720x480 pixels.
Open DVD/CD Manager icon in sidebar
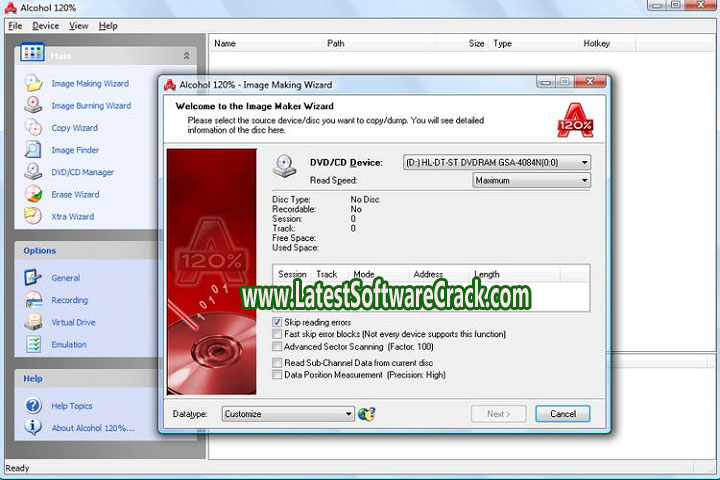click(x=33, y=172)
